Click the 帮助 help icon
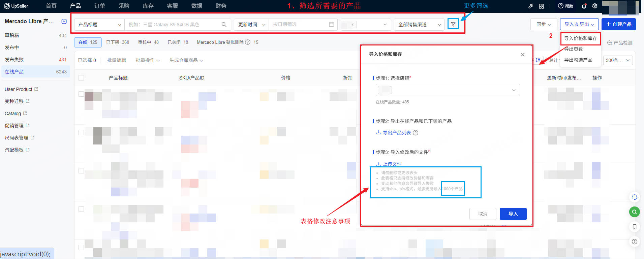This screenshot has height=259, width=644. pyautogui.click(x=565, y=6)
